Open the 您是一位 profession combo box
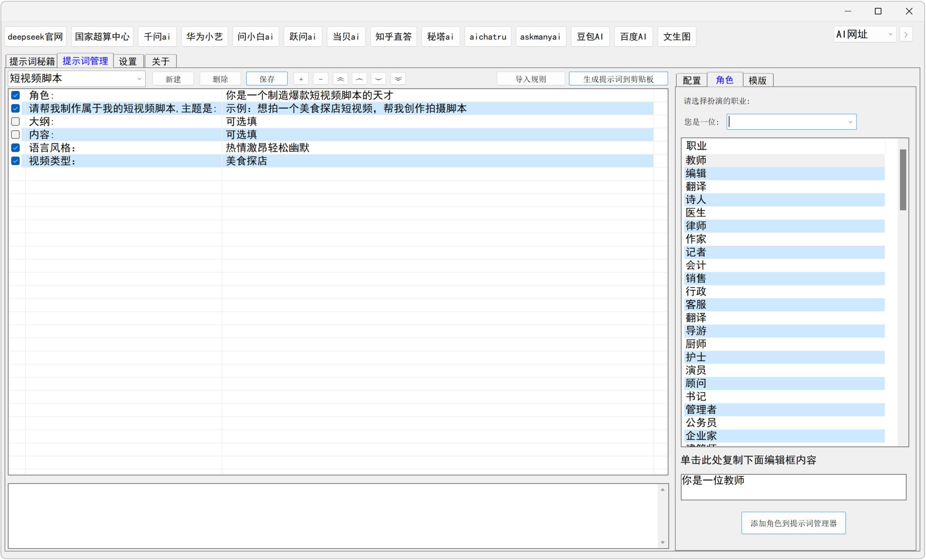Viewport: 926px width, 560px height. pyautogui.click(x=791, y=122)
